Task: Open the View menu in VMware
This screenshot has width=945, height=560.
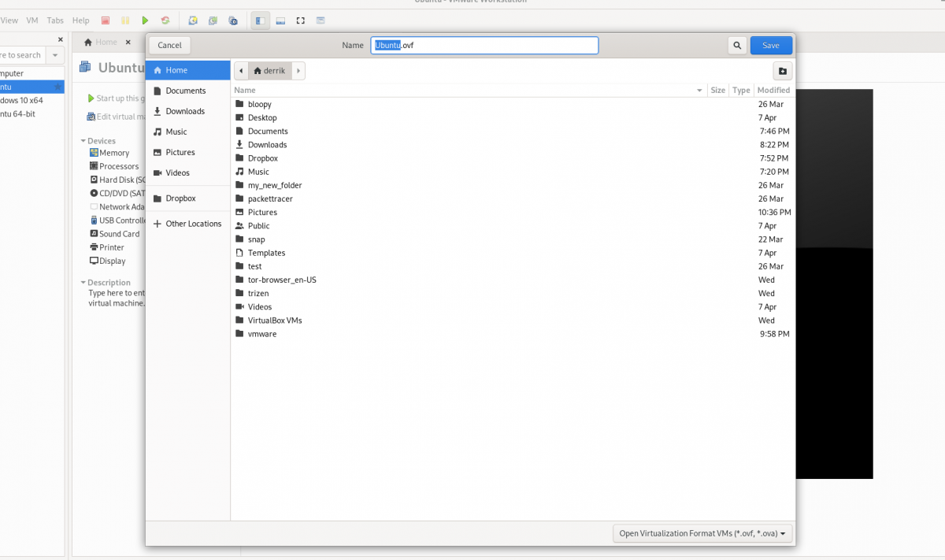Action: pyautogui.click(x=9, y=20)
